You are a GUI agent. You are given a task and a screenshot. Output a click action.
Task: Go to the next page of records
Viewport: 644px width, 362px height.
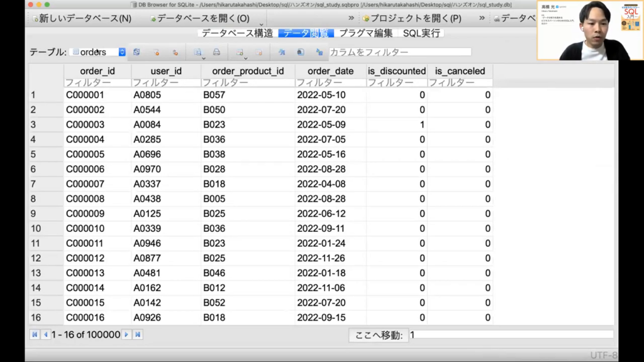click(126, 335)
